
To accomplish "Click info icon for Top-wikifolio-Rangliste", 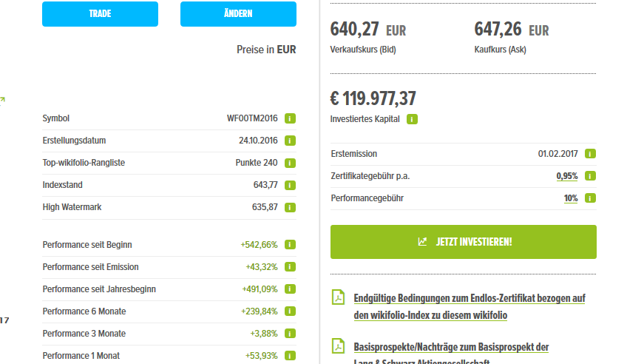I will point(291,163).
